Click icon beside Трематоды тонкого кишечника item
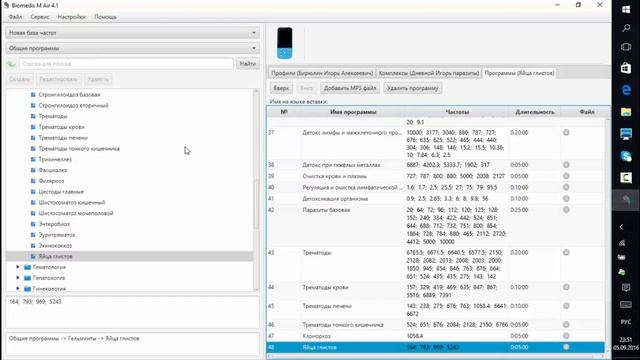640x360 pixels. coord(33,149)
